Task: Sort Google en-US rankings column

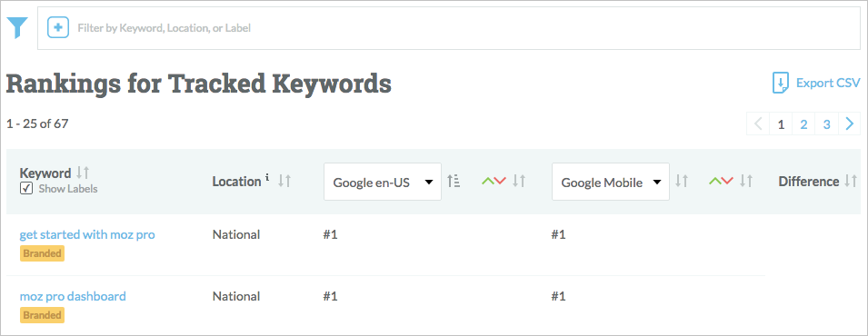Action: point(454,181)
